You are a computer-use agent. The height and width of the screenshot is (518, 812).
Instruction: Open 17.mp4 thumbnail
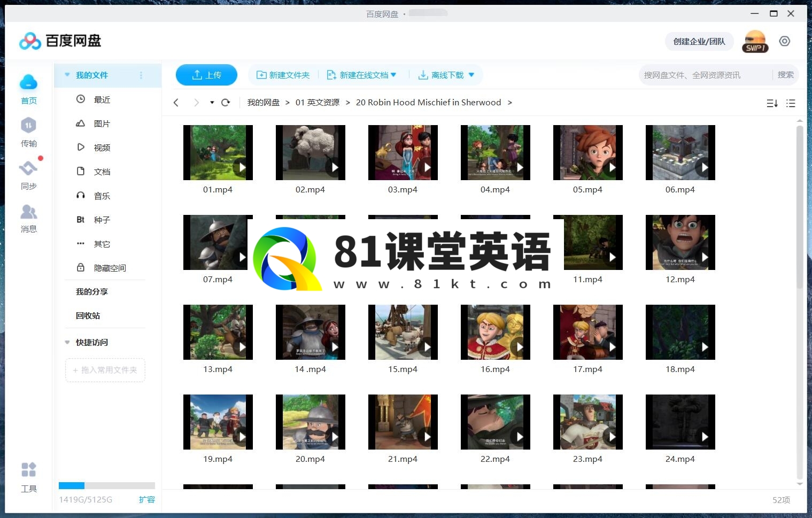(588, 332)
